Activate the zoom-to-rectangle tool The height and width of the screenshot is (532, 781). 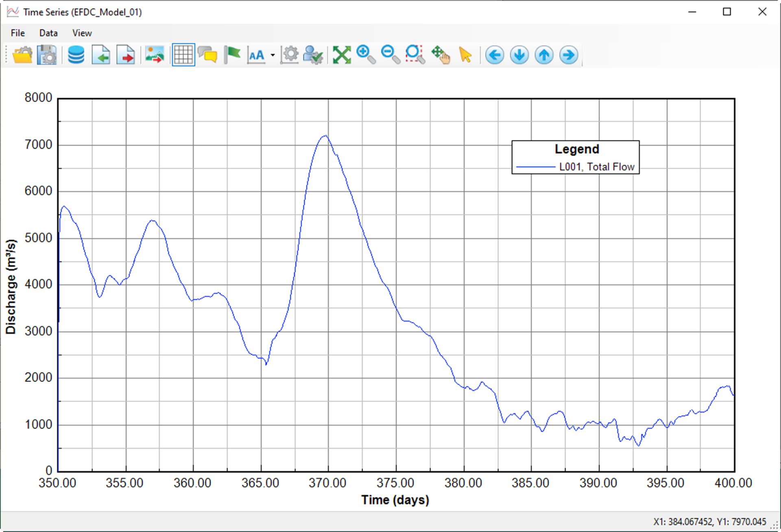[x=414, y=55]
